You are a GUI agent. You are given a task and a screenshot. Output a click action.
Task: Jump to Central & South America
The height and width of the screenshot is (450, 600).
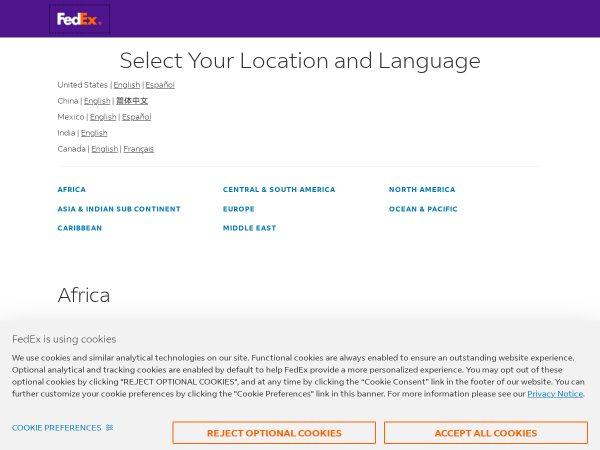tap(279, 189)
